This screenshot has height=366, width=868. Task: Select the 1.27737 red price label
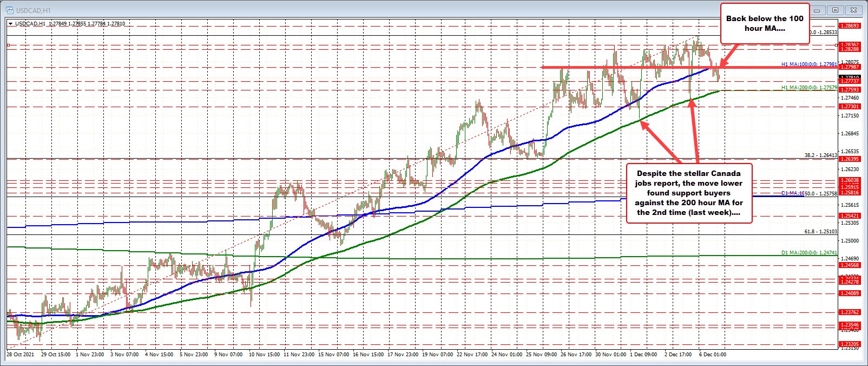[850, 81]
